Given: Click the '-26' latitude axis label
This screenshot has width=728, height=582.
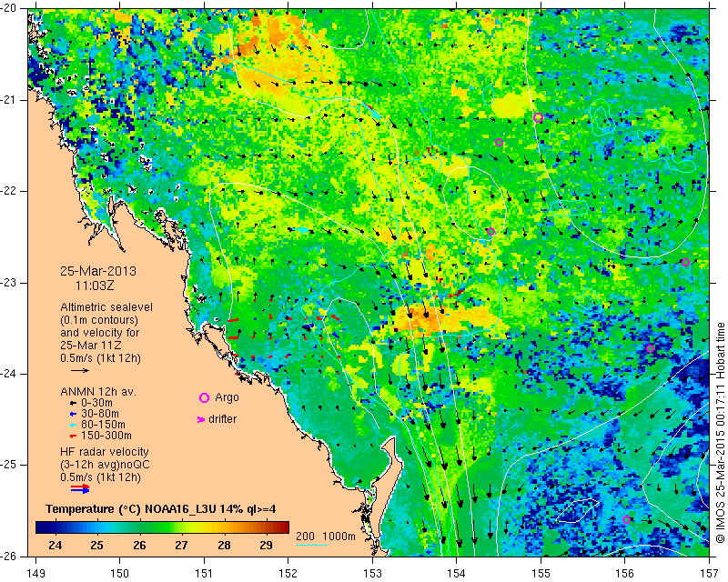Looking at the screenshot, I should [x=9, y=557].
